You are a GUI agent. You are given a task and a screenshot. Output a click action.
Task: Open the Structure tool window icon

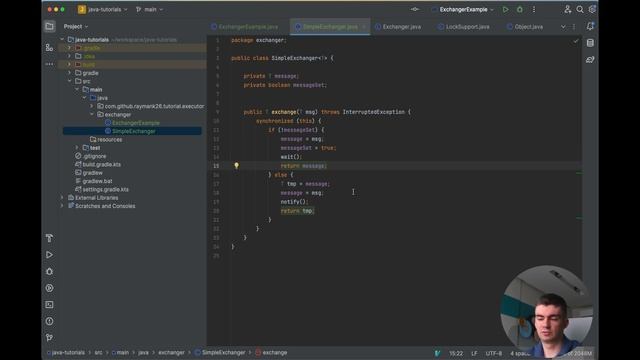49,48
